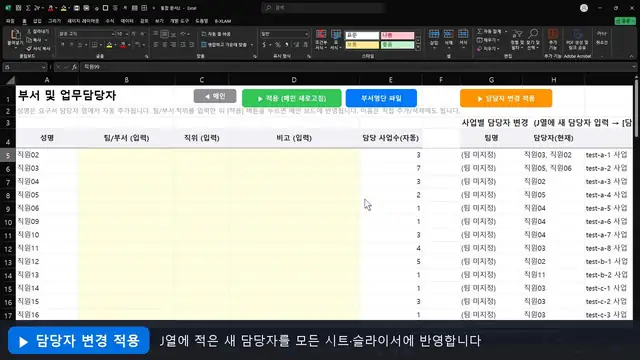Expand the Name Box dropdown
640x360 pixels.
point(43,67)
